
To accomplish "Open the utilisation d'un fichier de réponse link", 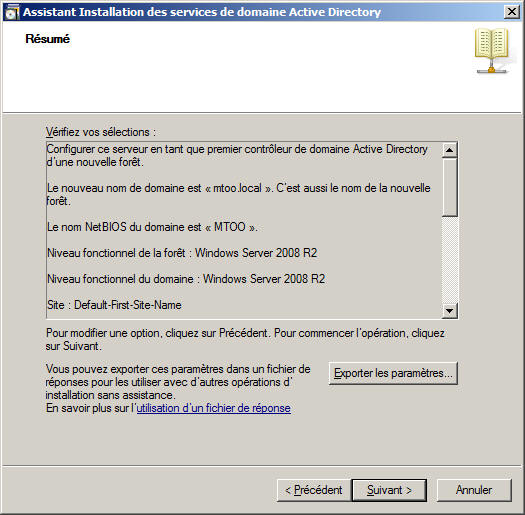I will pyautogui.click(x=213, y=408).
